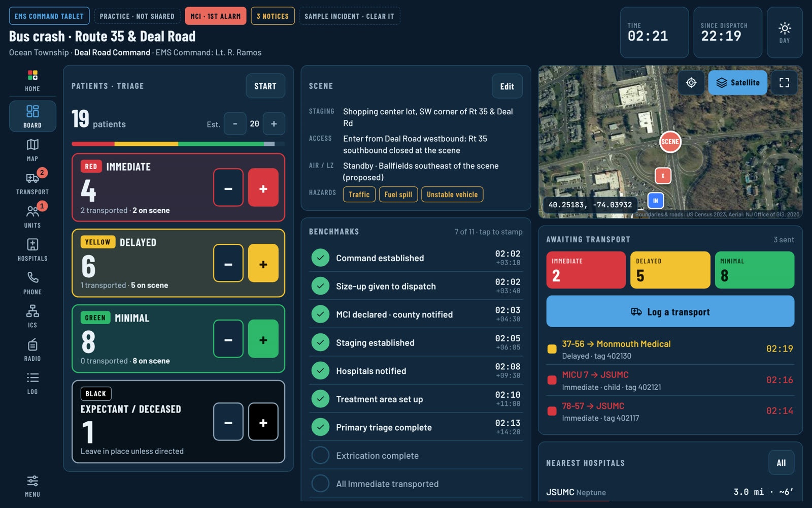812x508 pixels.
Task: Show All nearest hospitals
Action: (x=782, y=463)
